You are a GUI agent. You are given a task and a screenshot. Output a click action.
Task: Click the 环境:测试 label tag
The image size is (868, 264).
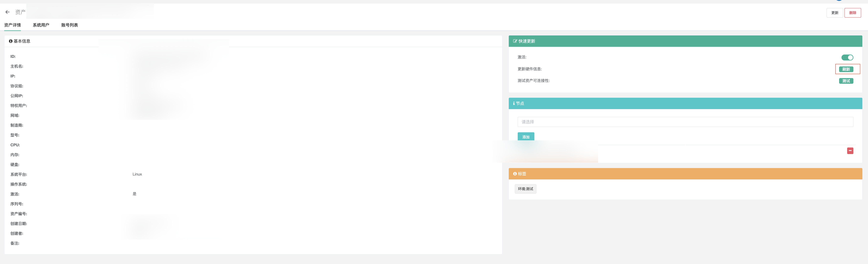pyautogui.click(x=525, y=189)
